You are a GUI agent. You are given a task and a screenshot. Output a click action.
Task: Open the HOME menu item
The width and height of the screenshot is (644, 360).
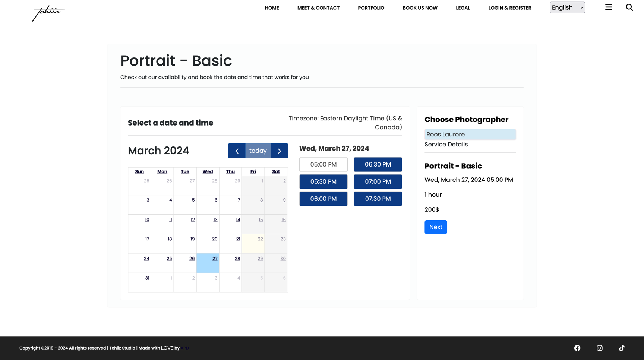click(x=272, y=8)
